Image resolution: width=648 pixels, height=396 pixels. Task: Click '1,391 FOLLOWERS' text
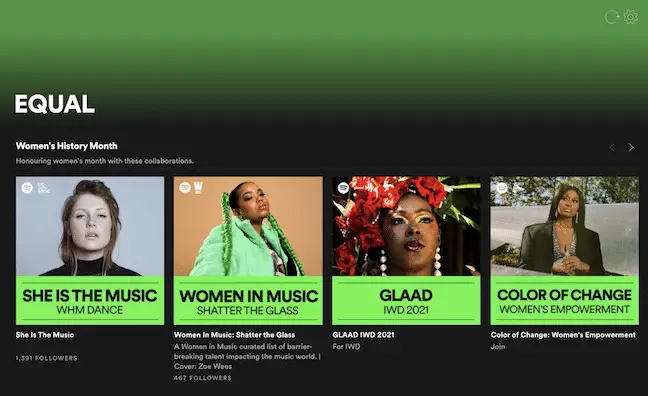[46, 358]
